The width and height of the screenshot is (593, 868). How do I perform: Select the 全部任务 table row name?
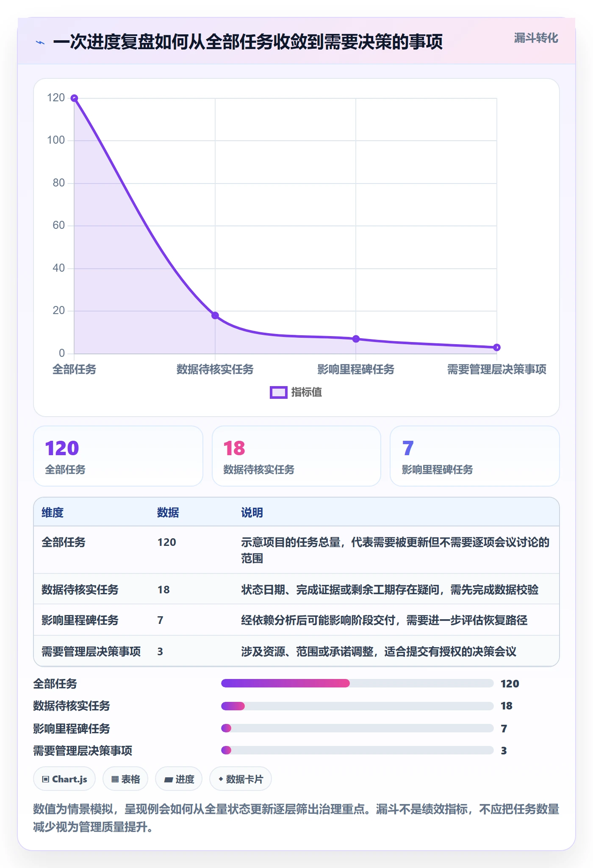pyautogui.click(x=64, y=542)
